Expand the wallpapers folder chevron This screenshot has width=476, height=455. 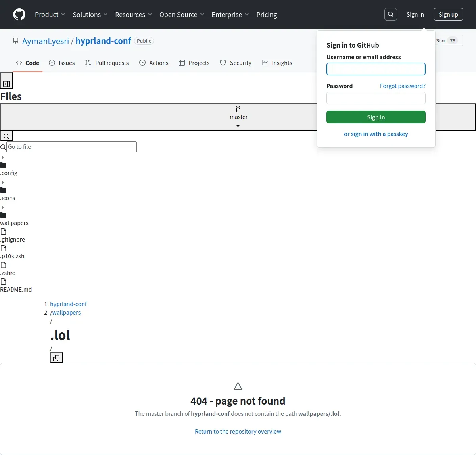click(2, 207)
